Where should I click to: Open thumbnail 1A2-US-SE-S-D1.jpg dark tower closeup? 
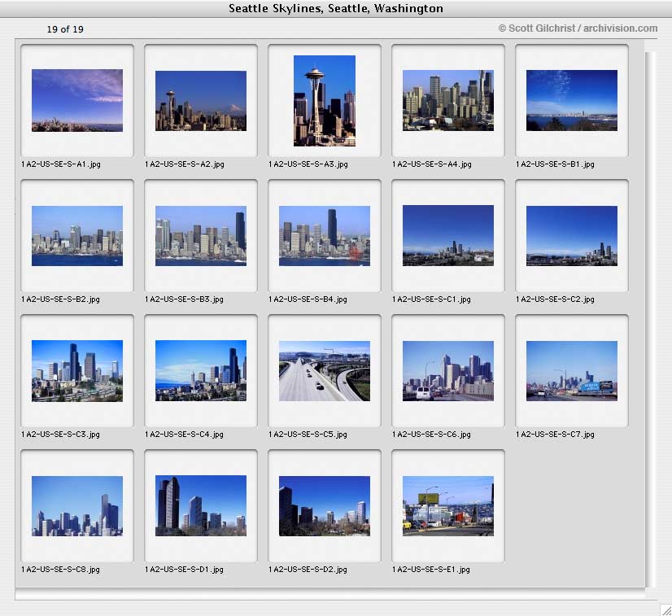(201, 505)
